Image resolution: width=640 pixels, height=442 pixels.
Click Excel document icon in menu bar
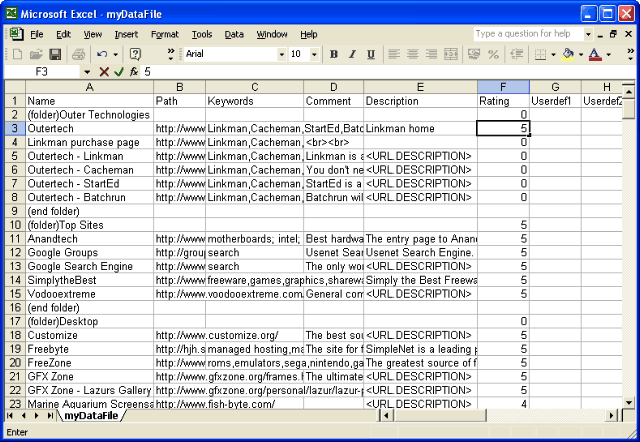click(16, 34)
